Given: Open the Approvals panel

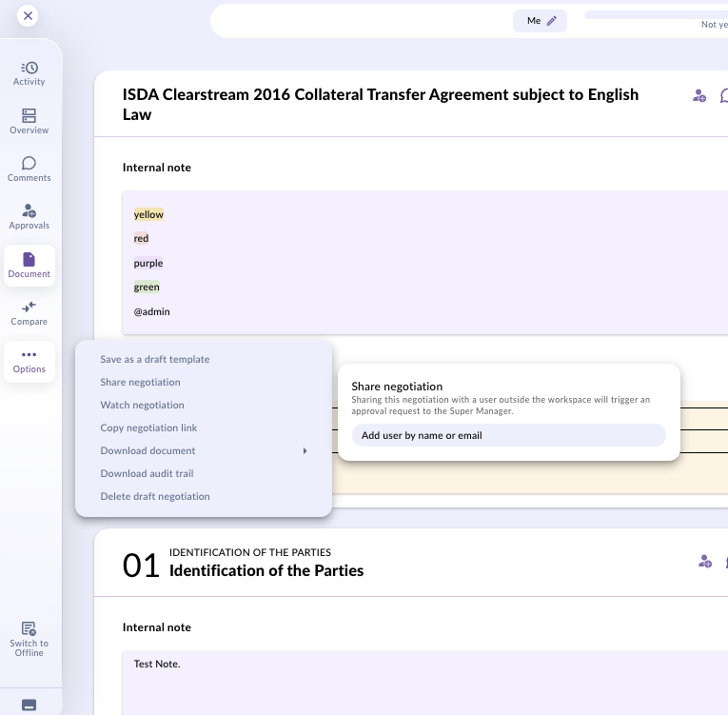Looking at the screenshot, I should tap(29, 217).
